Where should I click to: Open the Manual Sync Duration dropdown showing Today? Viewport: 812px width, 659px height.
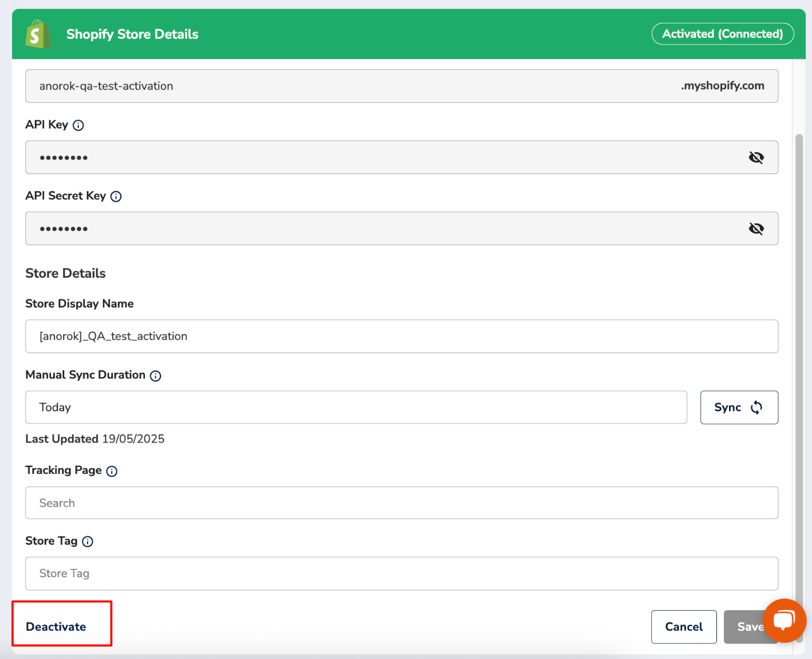click(x=356, y=407)
